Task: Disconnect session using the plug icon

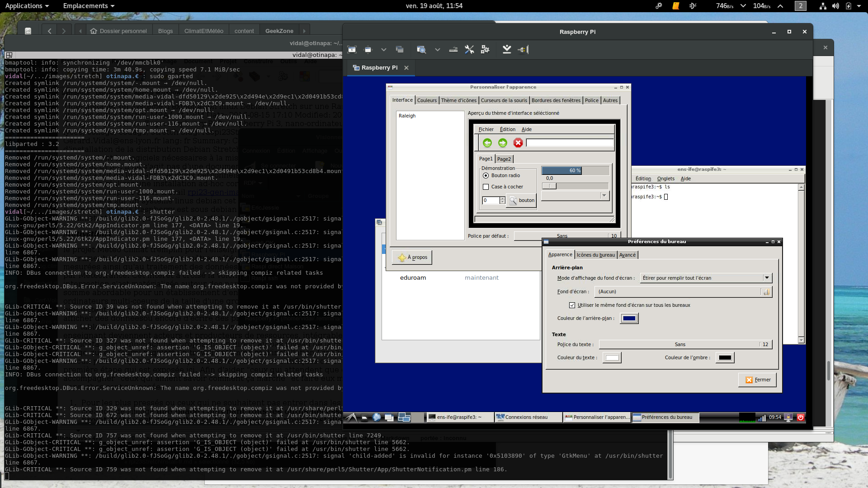Action: (523, 50)
